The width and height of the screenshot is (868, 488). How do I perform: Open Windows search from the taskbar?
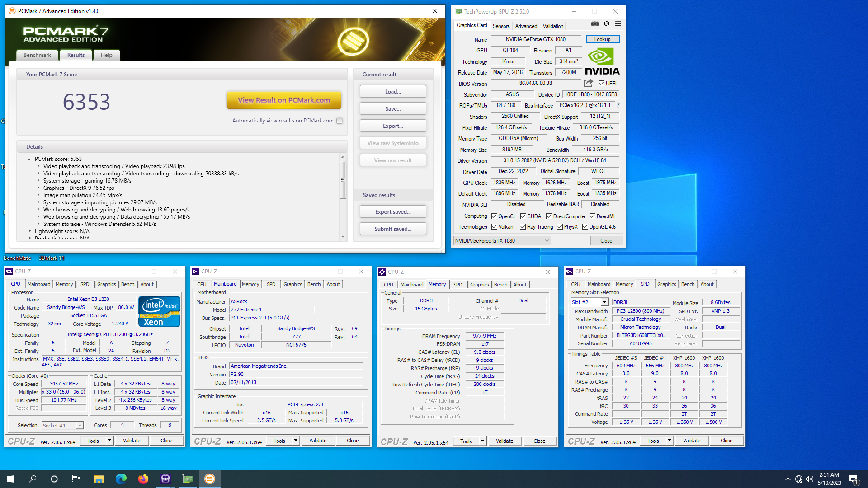(33, 479)
